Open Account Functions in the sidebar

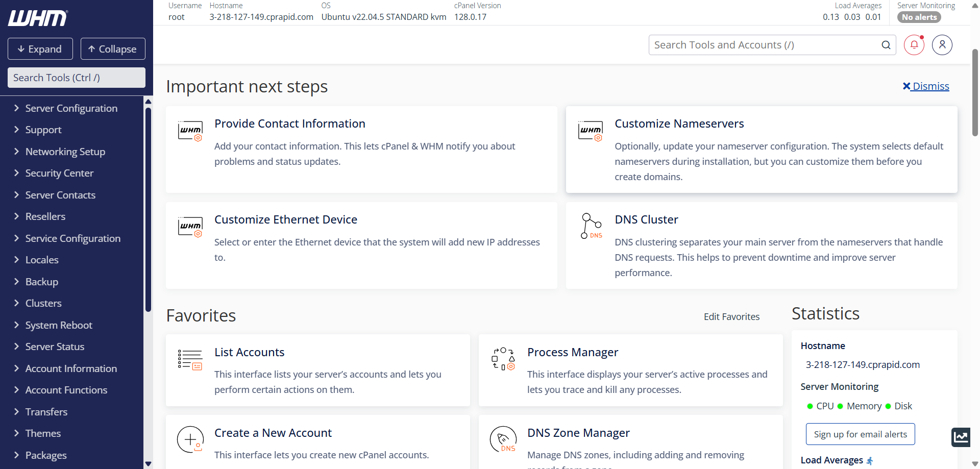(66, 390)
